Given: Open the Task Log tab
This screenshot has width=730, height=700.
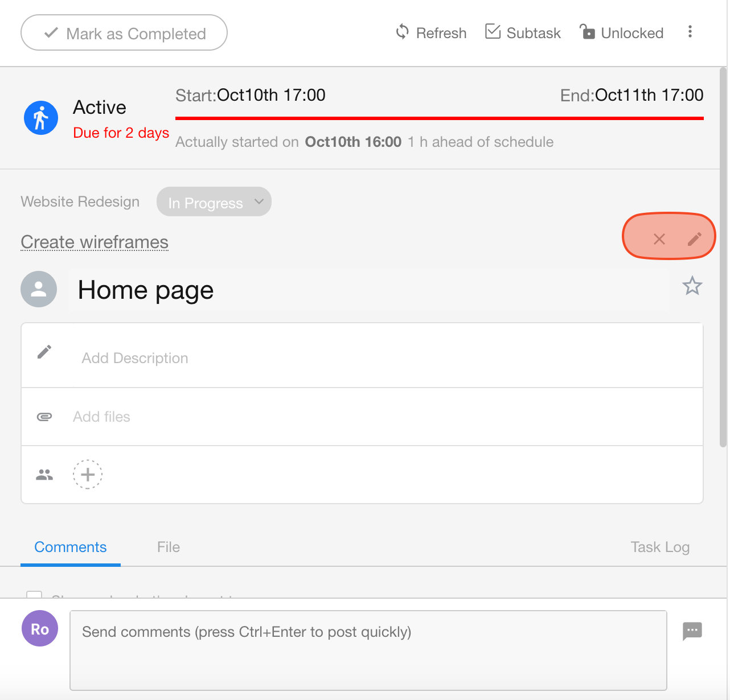Looking at the screenshot, I should pos(660,547).
